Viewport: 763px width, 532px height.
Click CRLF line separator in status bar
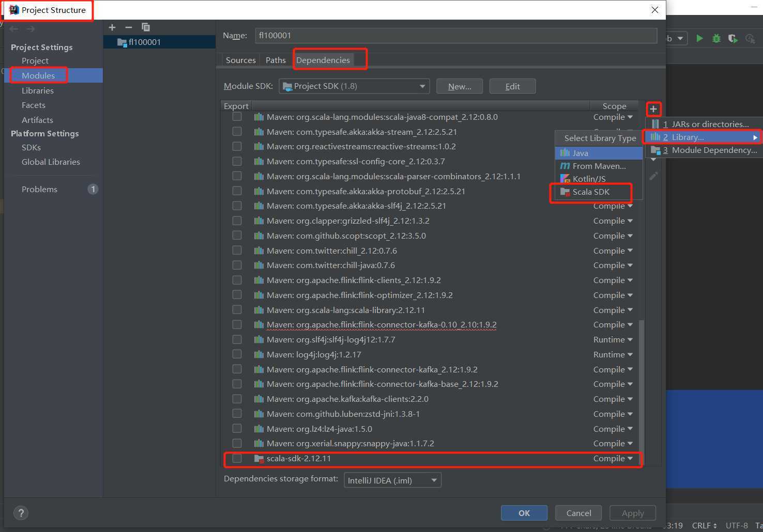pos(704,525)
